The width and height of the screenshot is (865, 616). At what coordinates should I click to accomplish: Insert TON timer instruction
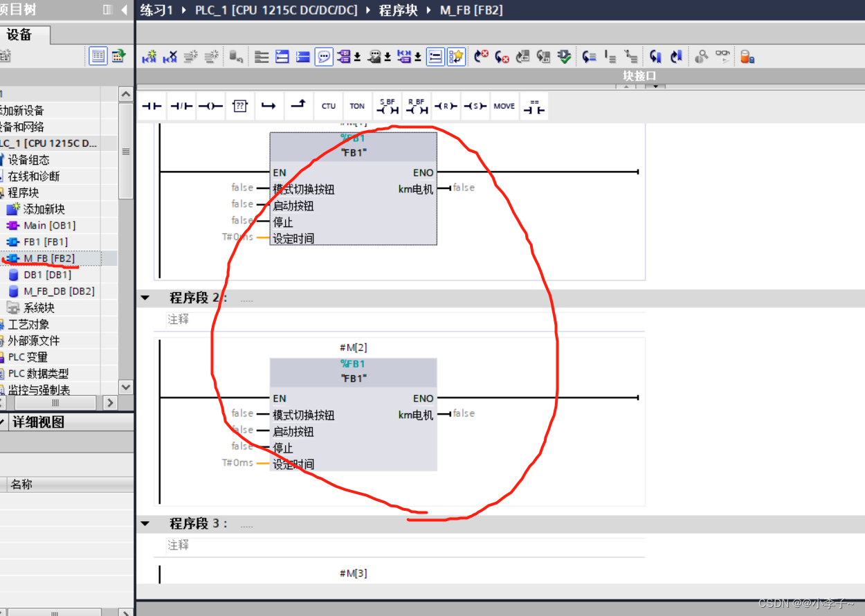(357, 106)
